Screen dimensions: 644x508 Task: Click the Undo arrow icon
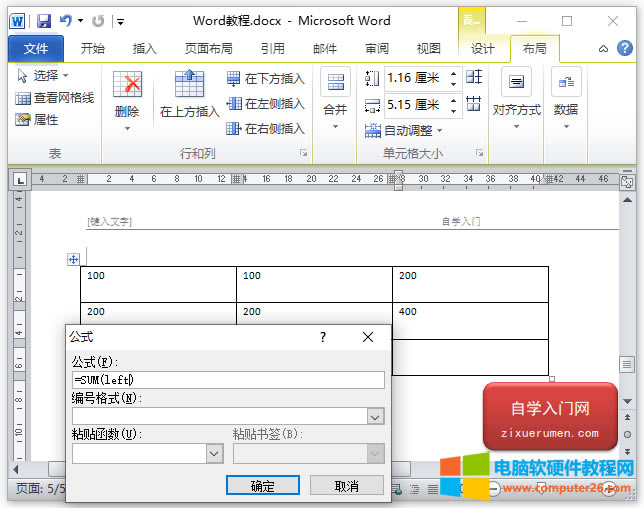coord(66,20)
